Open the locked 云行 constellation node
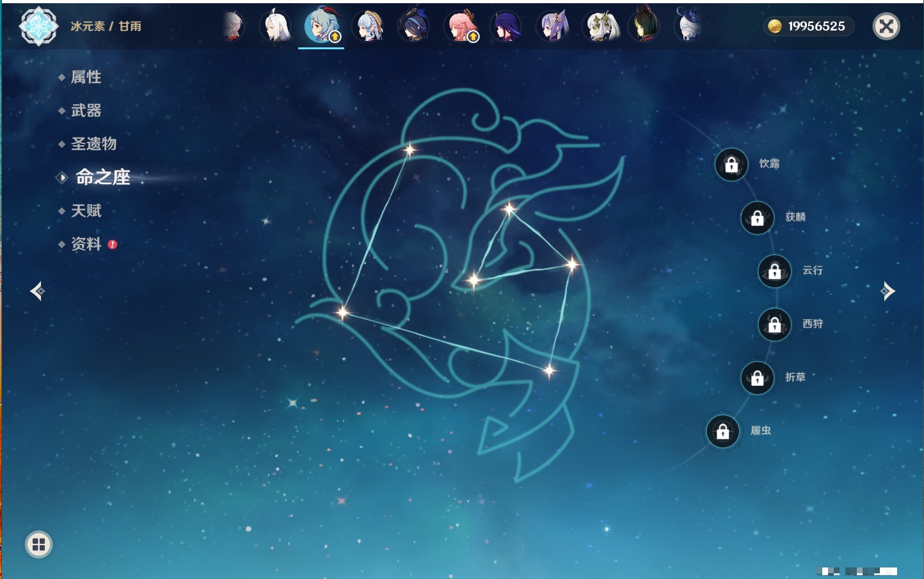This screenshot has width=924, height=579. tap(775, 271)
